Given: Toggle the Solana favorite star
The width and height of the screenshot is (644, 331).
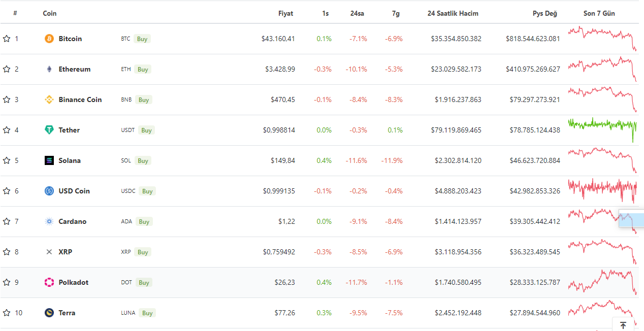Looking at the screenshot, I should 7,160.
